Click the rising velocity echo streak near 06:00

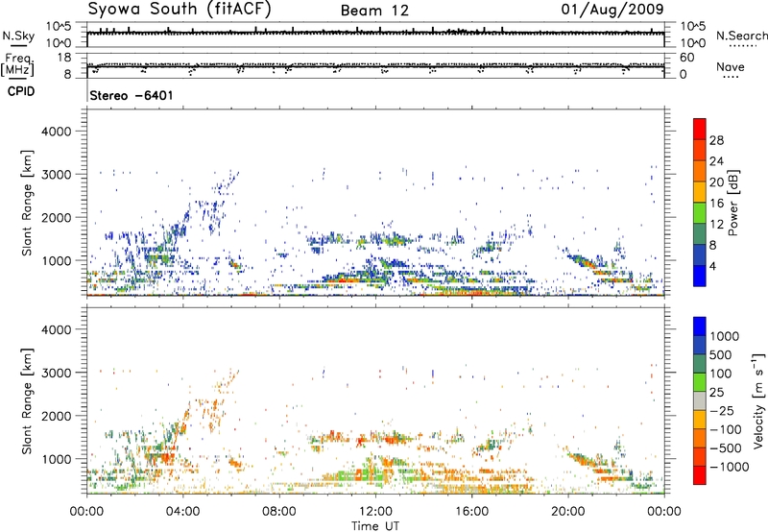[x=227, y=381]
